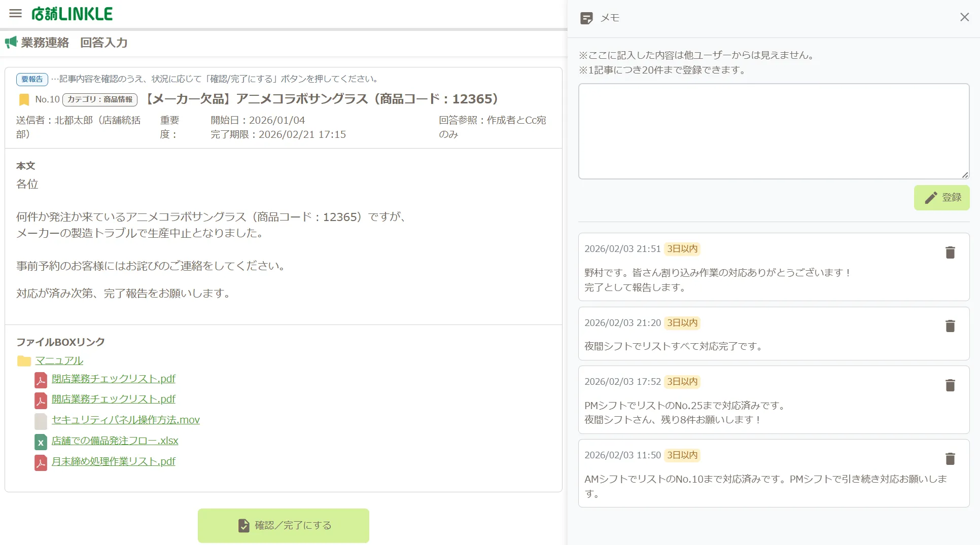Viewport: 980px width, 545px height.
Task: Open the hamburger navigation menu
Action: tap(15, 14)
